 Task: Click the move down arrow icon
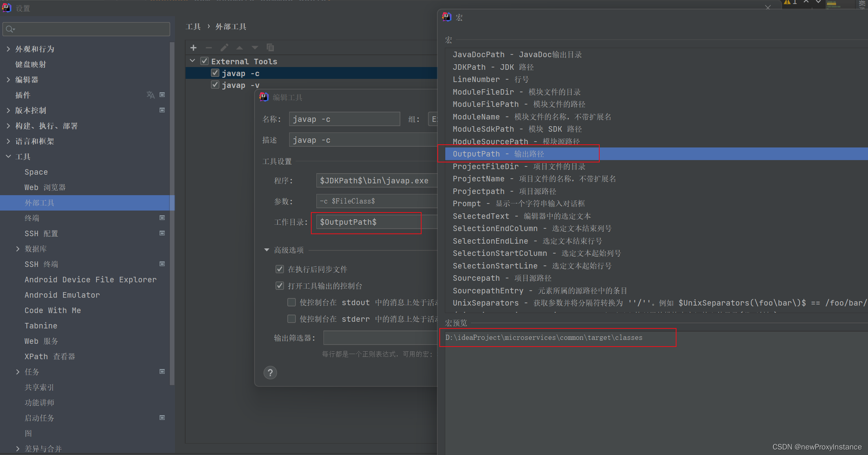(255, 48)
